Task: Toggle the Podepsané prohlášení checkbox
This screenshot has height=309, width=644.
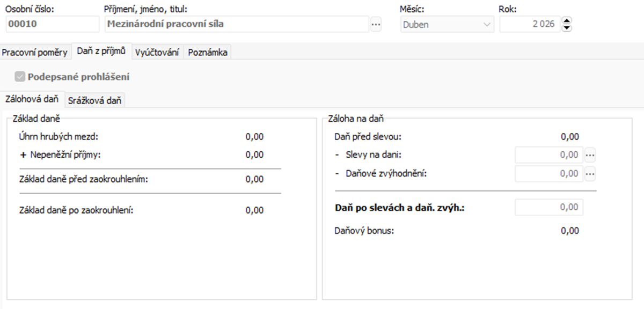Action: tap(20, 77)
